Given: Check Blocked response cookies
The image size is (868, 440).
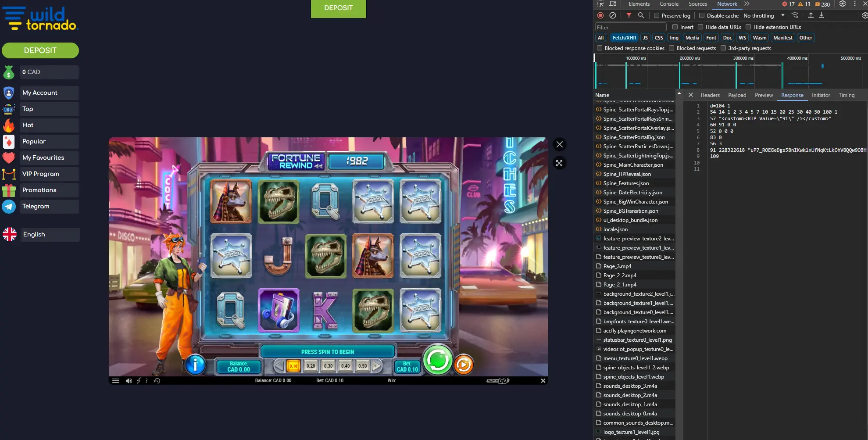Looking at the screenshot, I should [600, 48].
